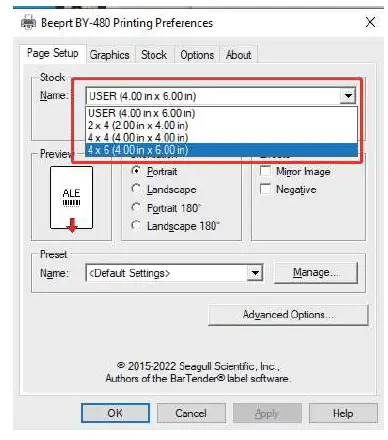Click the Cancel button
This screenshot has height=440, width=388.
click(x=191, y=413)
